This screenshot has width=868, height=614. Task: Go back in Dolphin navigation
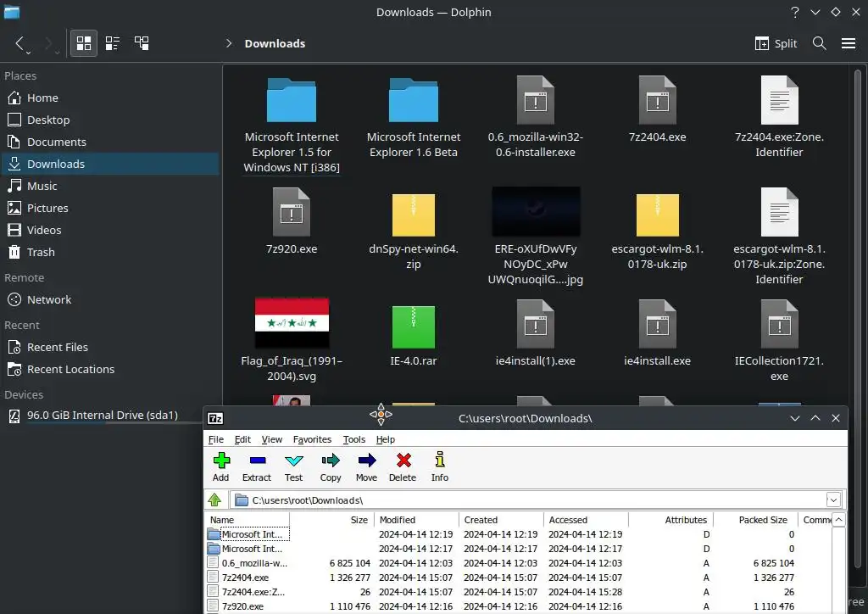(x=20, y=43)
